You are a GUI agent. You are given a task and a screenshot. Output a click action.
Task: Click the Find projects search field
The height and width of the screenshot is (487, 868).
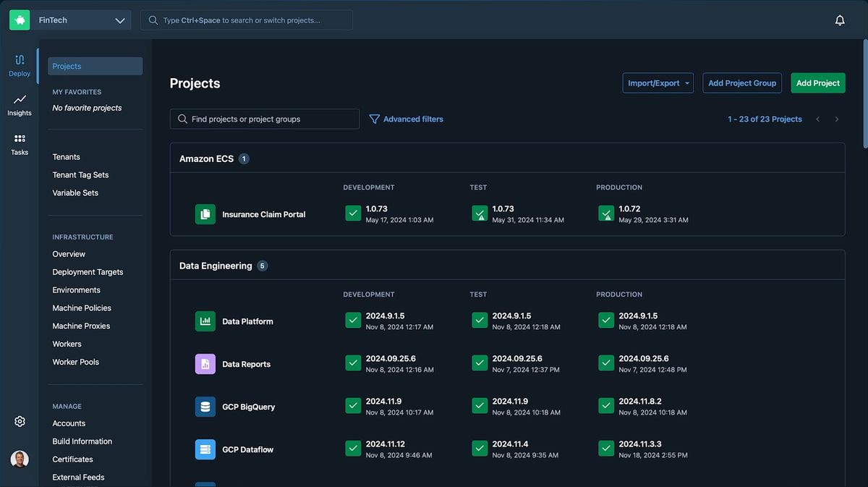265,119
